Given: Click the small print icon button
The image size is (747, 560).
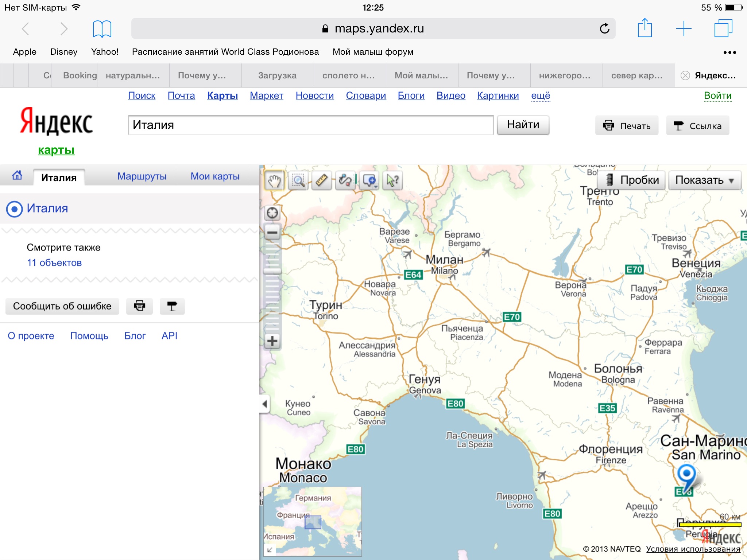Looking at the screenshot, I should click(139, 306).
